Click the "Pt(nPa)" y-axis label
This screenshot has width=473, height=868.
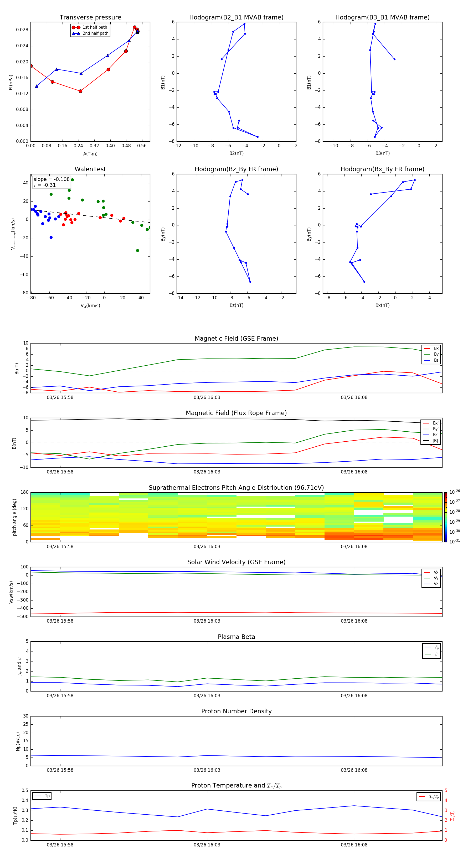pos(11,82)
